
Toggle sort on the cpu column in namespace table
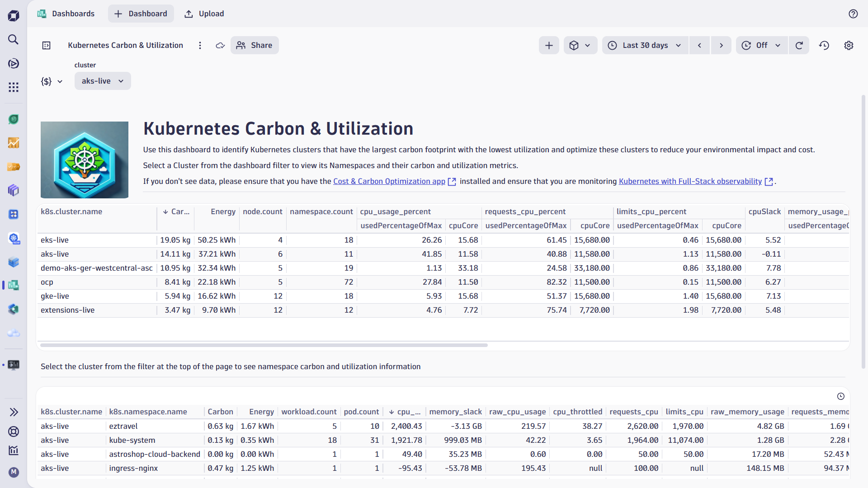coord(405,412)
